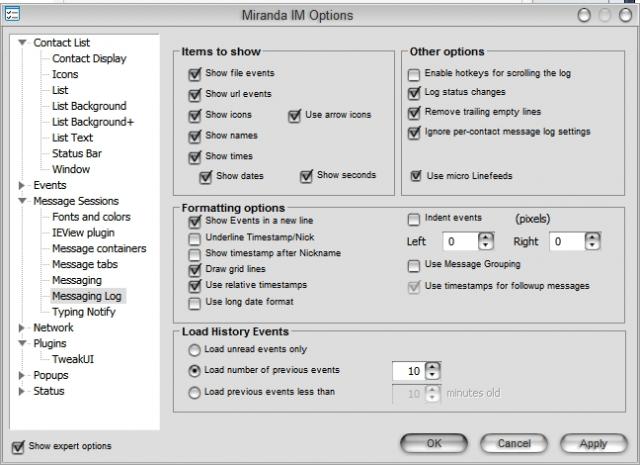
Task: Toggle Show expert options checkbox
Action: tap(18, 447)
